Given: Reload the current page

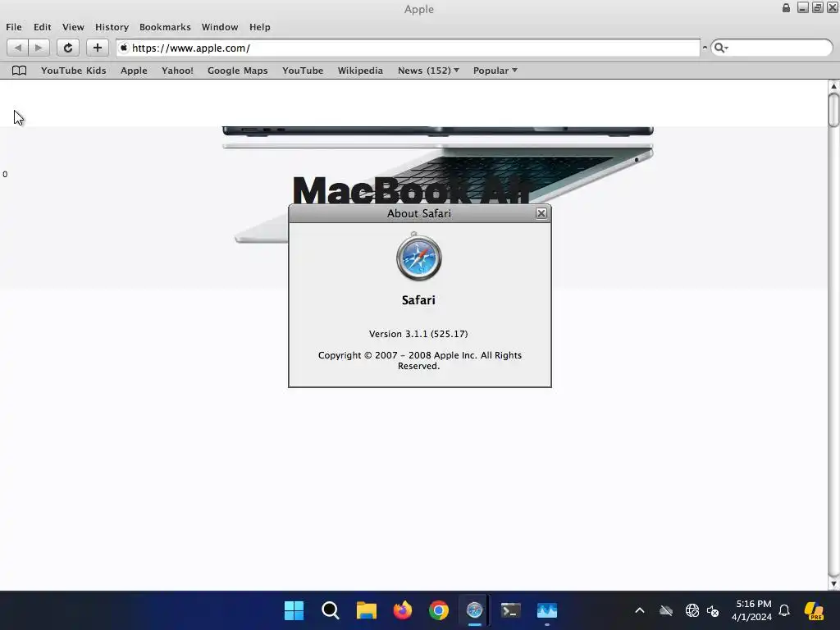Looking at the screenshot, I should (68, 48).
